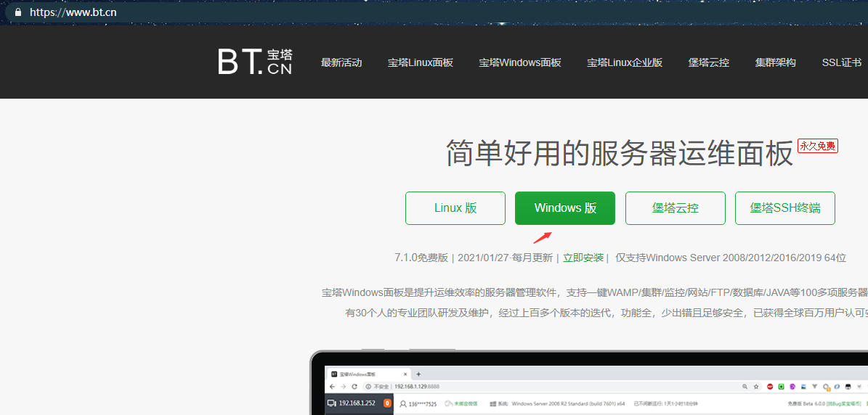Open the 宝塔Linux企业版 navigation item
This screenshot has height=415, width=868.
tap(625, 62)
